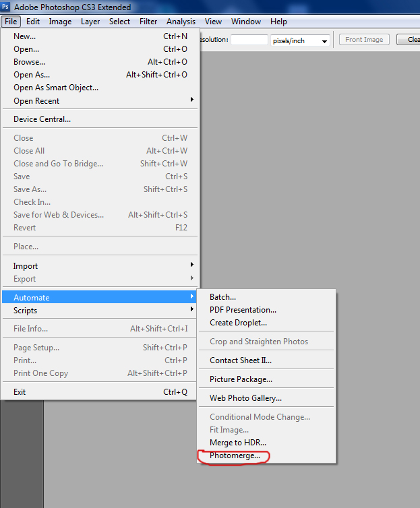Open the Analysis menu
The width and height of the screenshot is (420, 508).
(181, 22)
